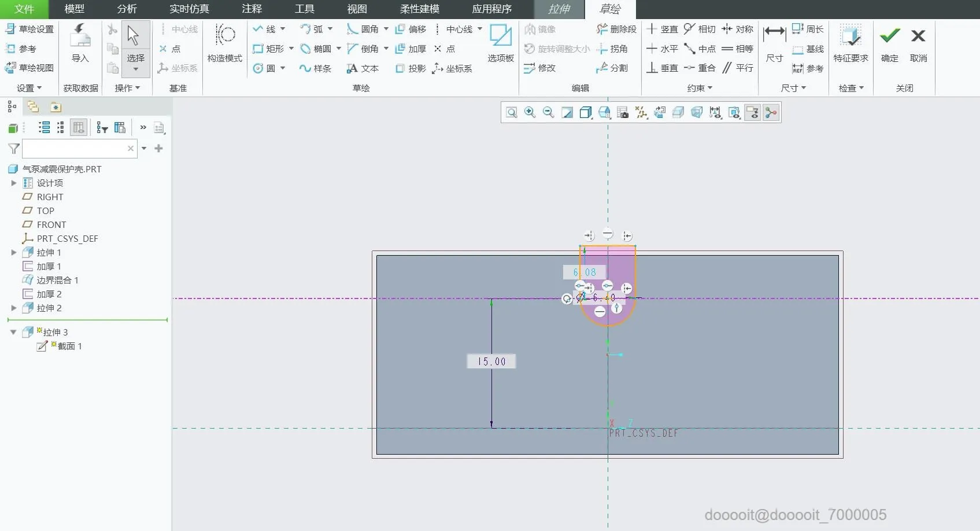Expand the 操作 (Operations) group dropdown

click(x=127, y=88)
